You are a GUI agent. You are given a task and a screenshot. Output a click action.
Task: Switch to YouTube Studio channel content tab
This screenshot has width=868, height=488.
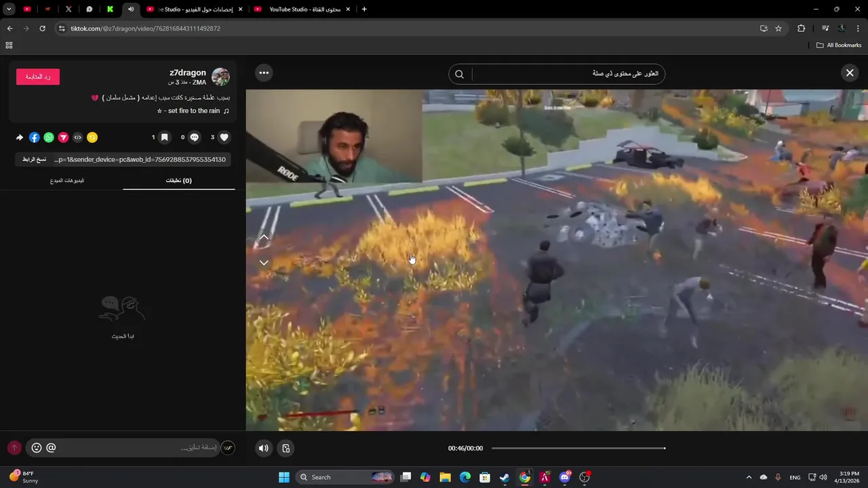tap(302, 9)
